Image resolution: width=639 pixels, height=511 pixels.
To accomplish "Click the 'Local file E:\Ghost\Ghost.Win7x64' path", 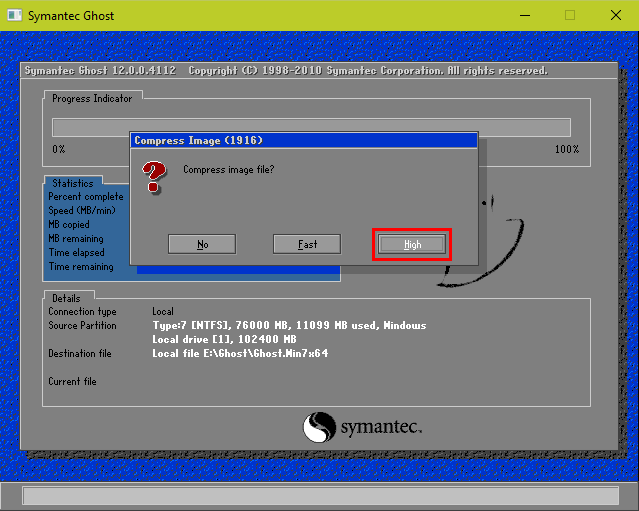I will [240, 354].
